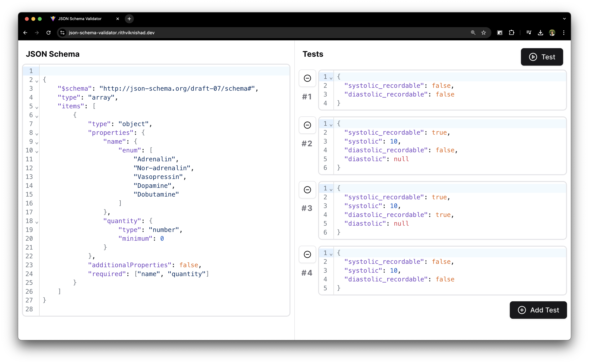The image size is (589, 364).
Task: Bookmark page with star icon
Action: point(484,33)
